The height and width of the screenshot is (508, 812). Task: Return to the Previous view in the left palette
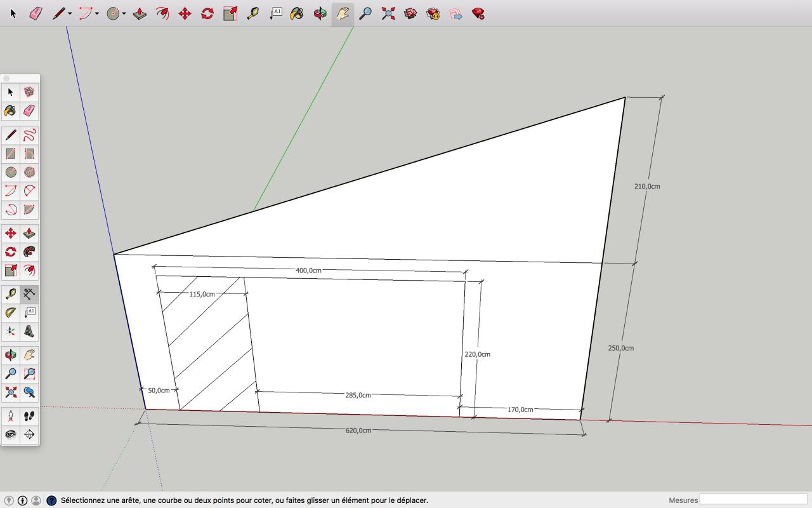click(x=29, y=392)
